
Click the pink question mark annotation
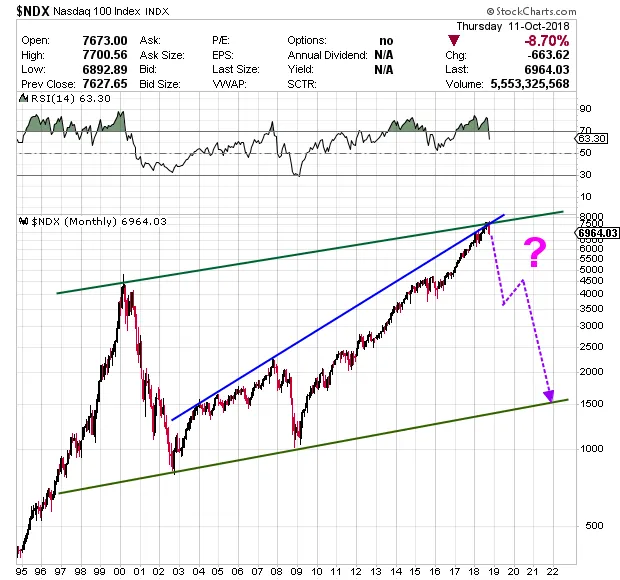[536, 254]
